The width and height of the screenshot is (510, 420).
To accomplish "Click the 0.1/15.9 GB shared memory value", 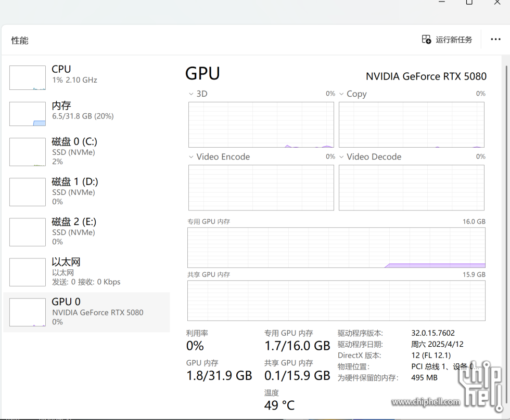I will click(297, 376).
